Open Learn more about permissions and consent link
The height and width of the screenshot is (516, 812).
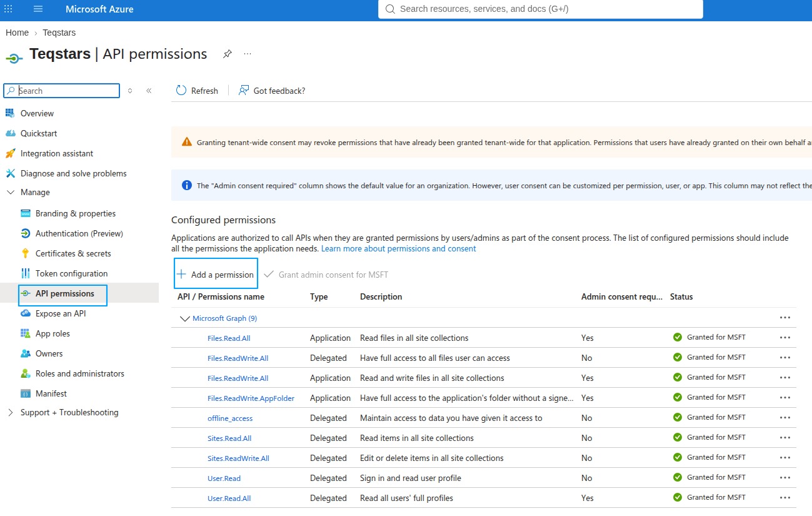pos(398,248)
